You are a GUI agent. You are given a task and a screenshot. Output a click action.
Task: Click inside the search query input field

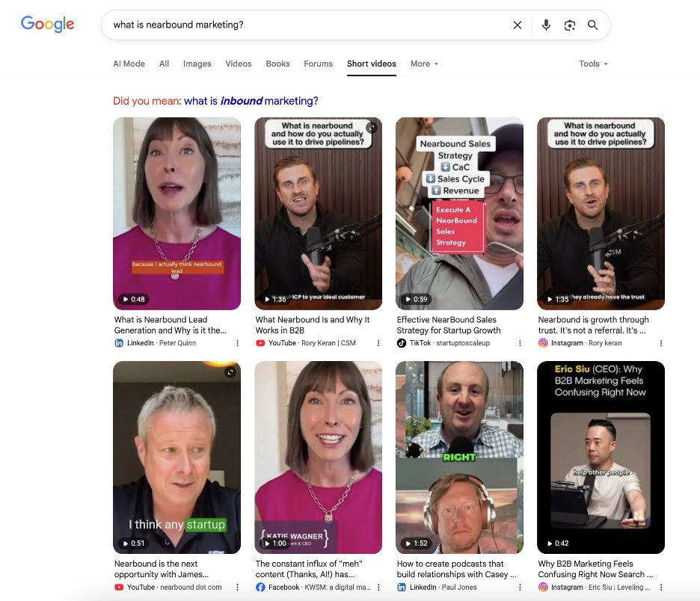click(299, 25)
